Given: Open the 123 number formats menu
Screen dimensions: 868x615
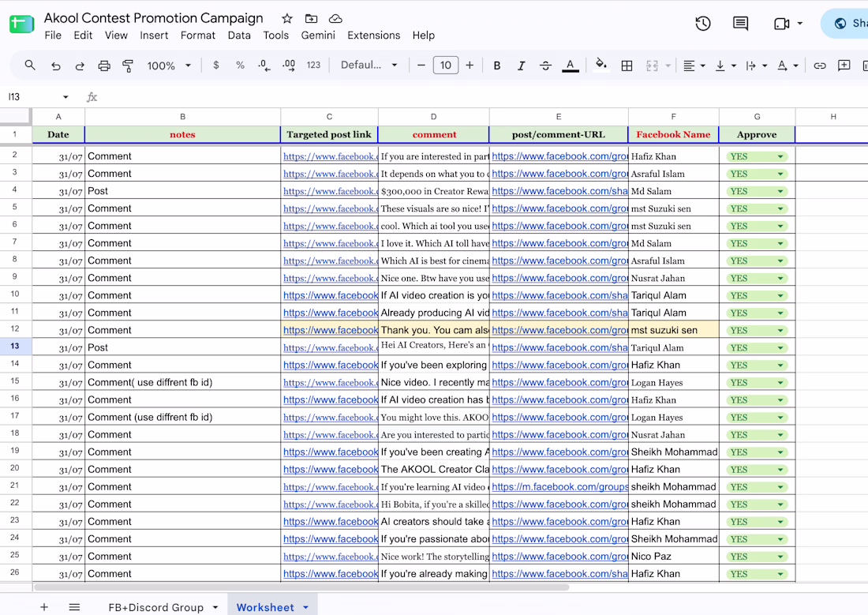Looking at the screenshot, I should tap(313, 66).
